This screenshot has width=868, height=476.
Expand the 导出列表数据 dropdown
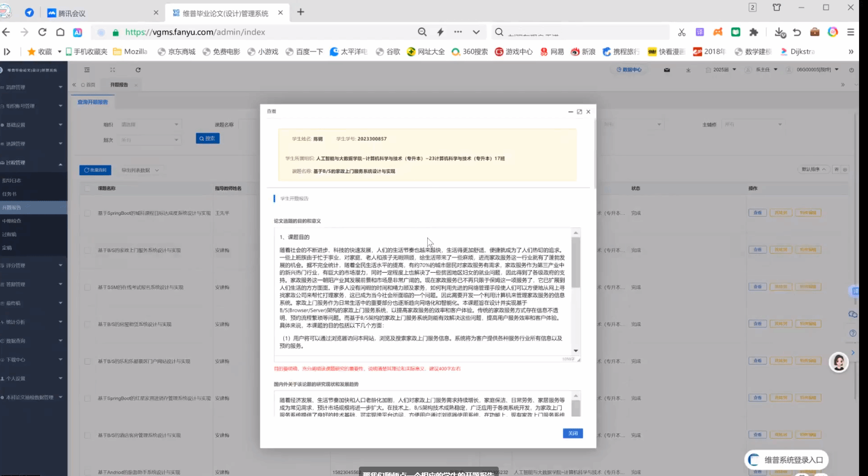point(140,170)
